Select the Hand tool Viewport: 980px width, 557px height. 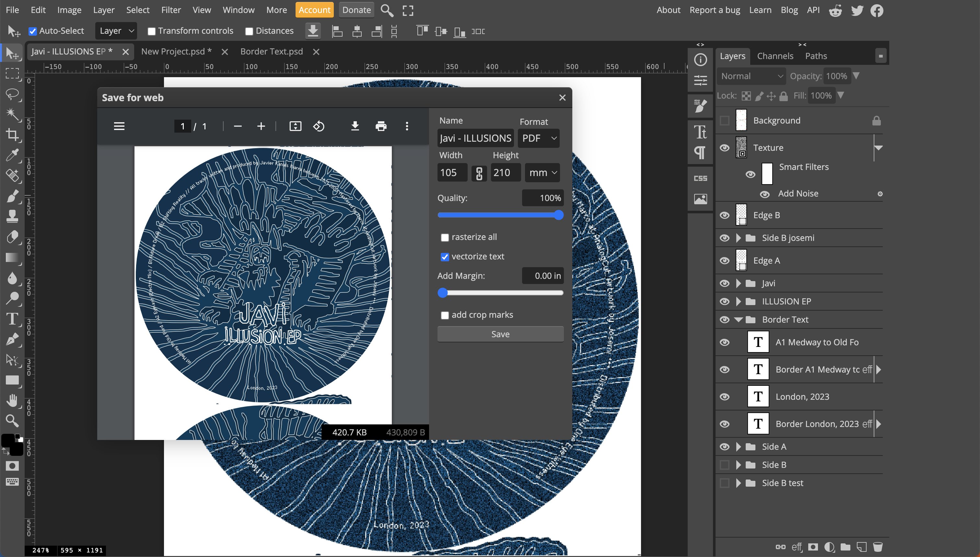pyautogui.click(x=12, y=400)
